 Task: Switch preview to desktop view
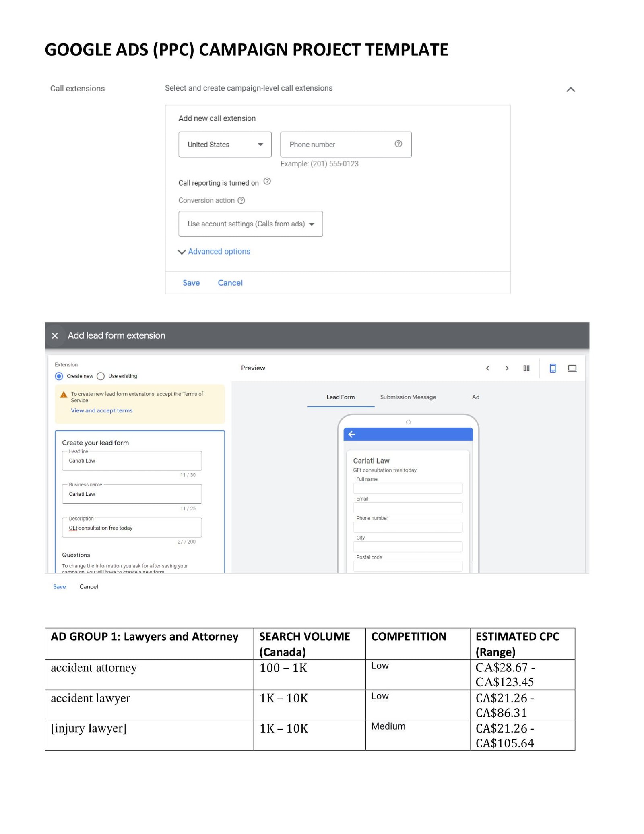point(572,368)
